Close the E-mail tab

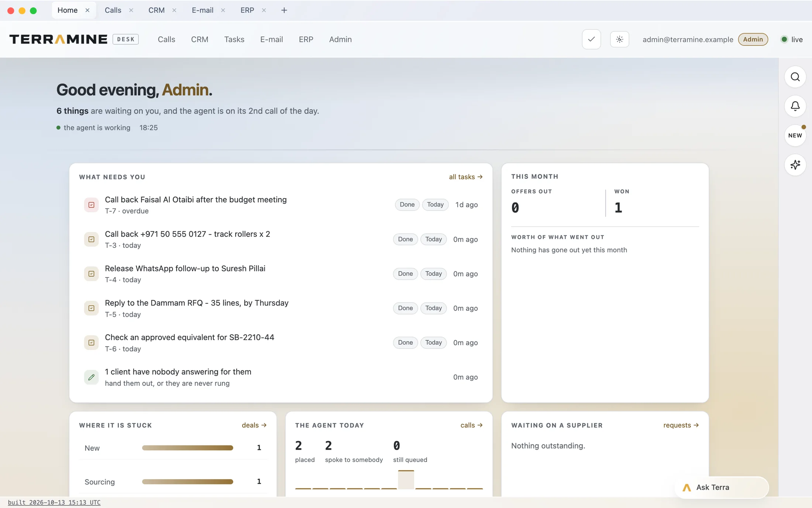(x=223, y=10)
